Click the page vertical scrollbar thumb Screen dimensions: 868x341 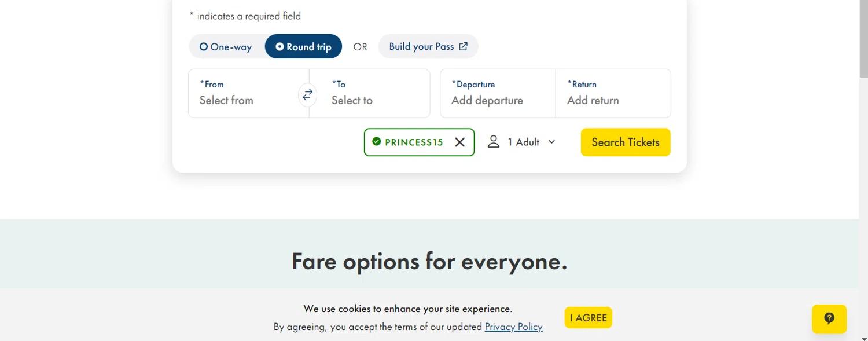[x=863, y=38]
